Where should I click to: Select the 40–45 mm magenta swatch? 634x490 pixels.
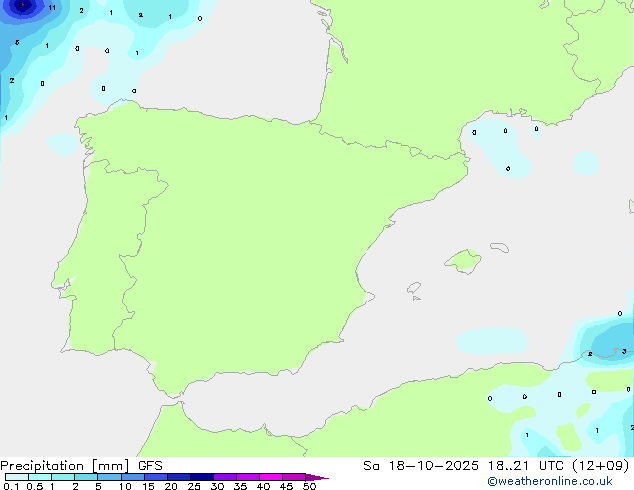pos(271,477)
